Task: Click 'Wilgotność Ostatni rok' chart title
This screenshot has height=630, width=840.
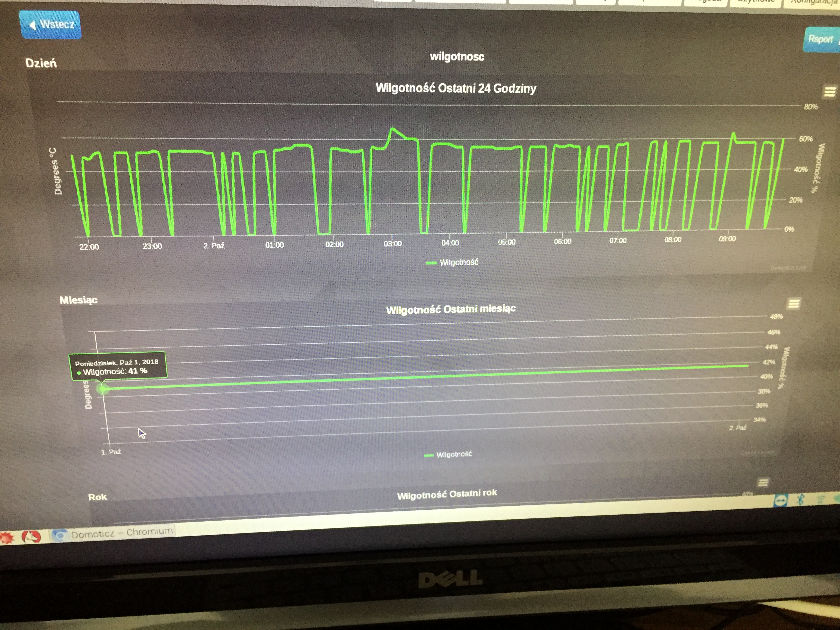Action: coord(447,494)
